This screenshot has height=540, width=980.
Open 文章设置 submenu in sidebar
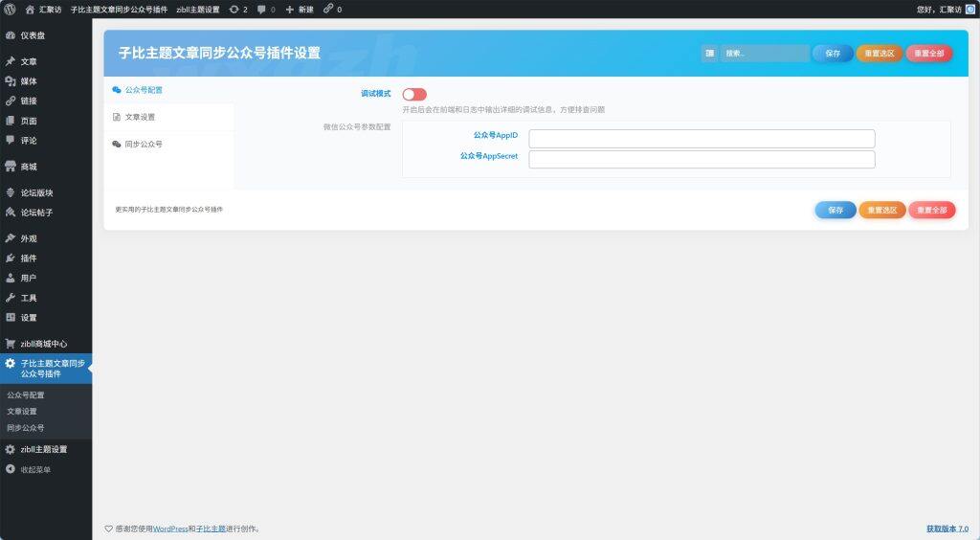point(46,412)
